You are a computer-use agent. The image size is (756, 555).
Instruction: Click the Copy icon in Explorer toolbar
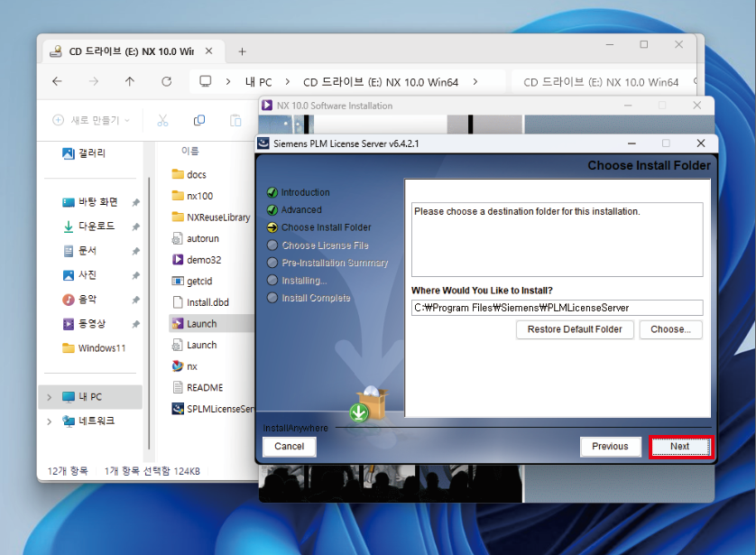[x=199, y=120]
